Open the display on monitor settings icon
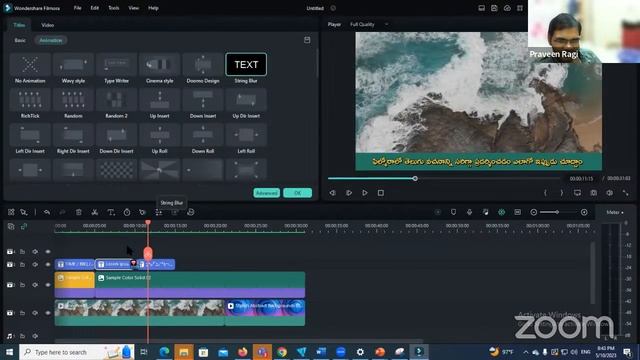 pyautogui.click(x=577, y=193)
